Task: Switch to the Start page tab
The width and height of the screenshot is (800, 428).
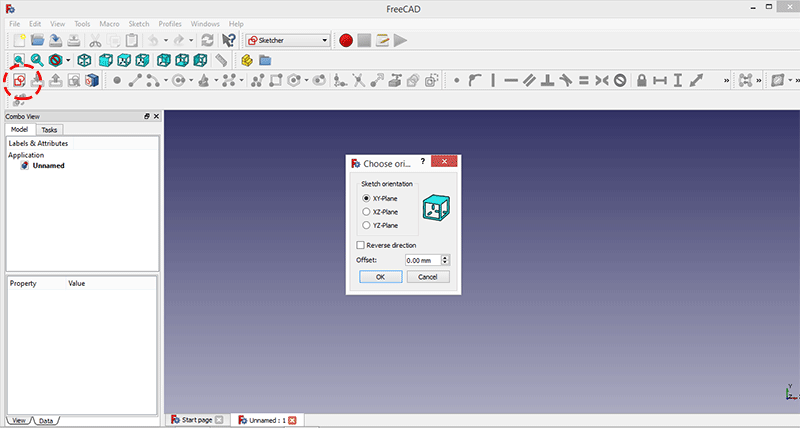Action: (197, 420)
